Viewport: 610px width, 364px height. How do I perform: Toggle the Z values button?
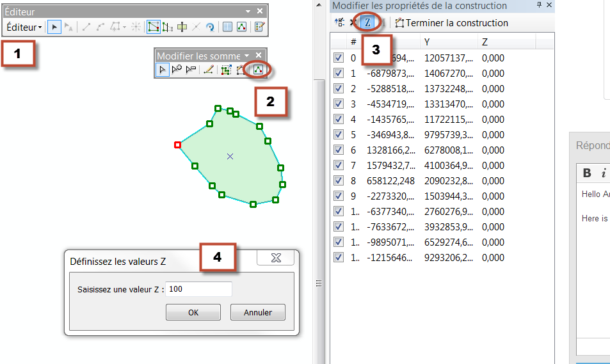[x=367, y=22]
